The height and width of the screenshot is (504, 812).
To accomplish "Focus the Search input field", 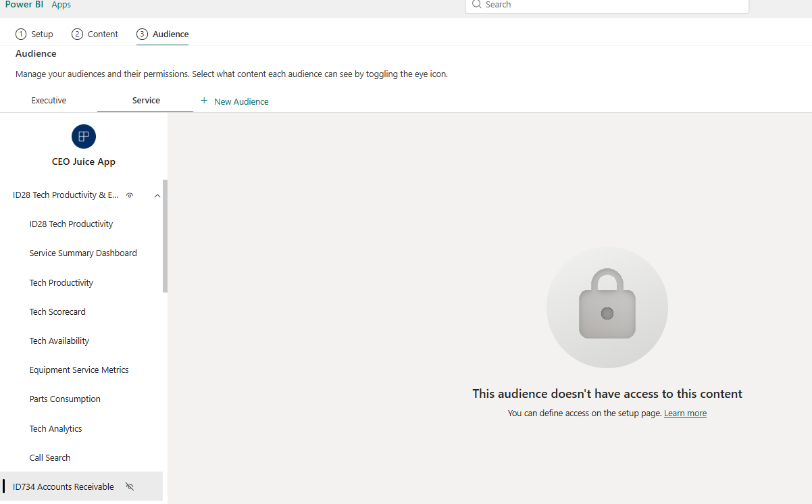I will 607,5.
